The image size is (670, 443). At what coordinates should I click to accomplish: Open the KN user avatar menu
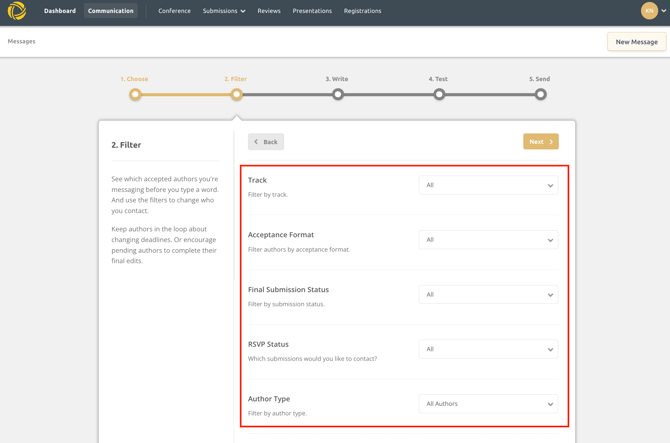click(649, 11)
